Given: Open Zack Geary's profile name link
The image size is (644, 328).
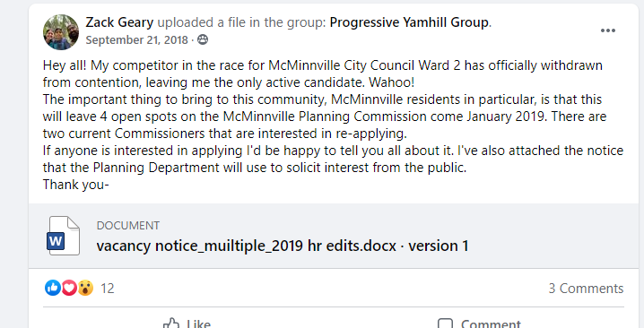Looking at the screenshot, I should 119,22.
